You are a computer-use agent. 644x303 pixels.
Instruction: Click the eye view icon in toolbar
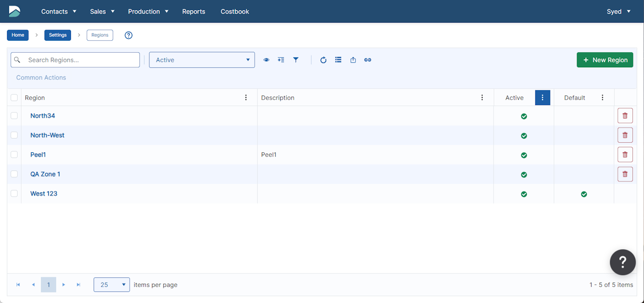[x=266, y=60]
